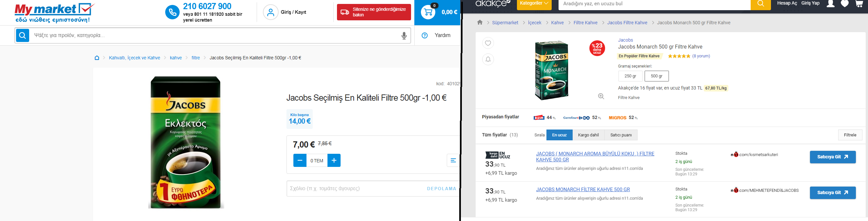Click the user account icon for Giriş / Kayıt

point(270,12)
